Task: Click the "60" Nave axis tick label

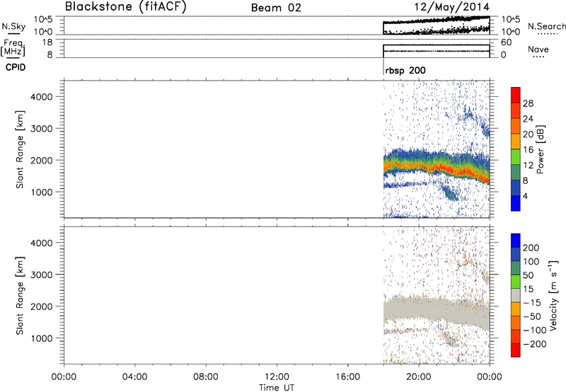Action: tap(506, 42)
